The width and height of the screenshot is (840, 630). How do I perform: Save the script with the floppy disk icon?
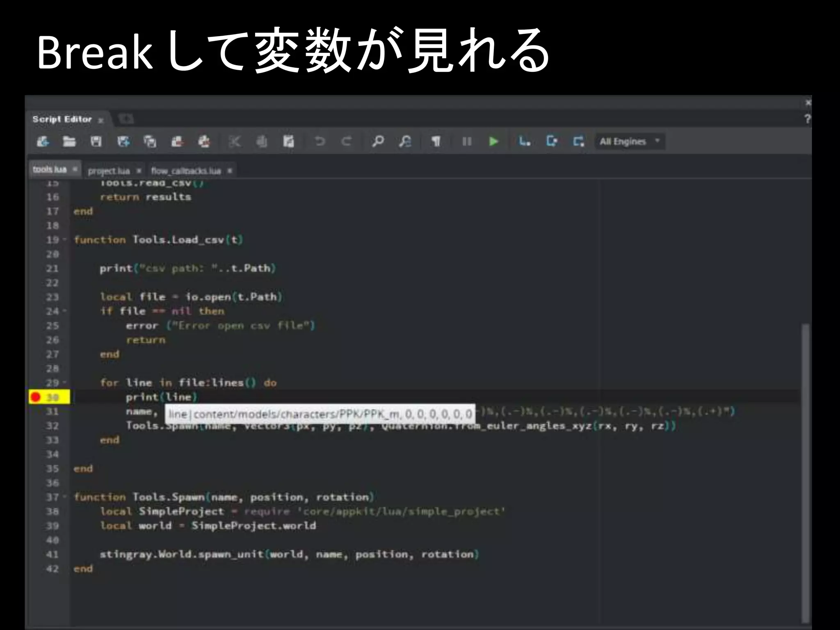[96, 142]
